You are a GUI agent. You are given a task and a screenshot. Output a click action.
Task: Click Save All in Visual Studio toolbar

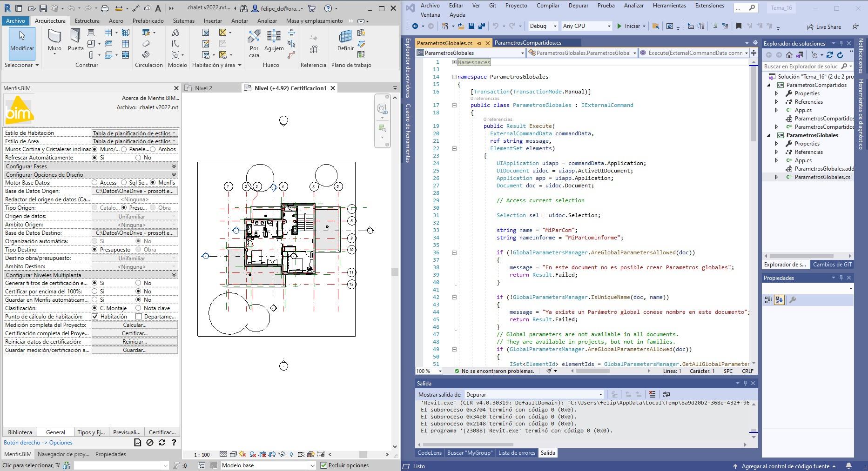(482, 26)
